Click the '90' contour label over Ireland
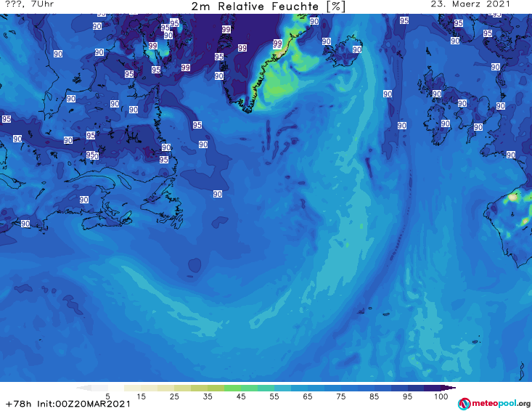532x411 pixels. tap(446, 123)
